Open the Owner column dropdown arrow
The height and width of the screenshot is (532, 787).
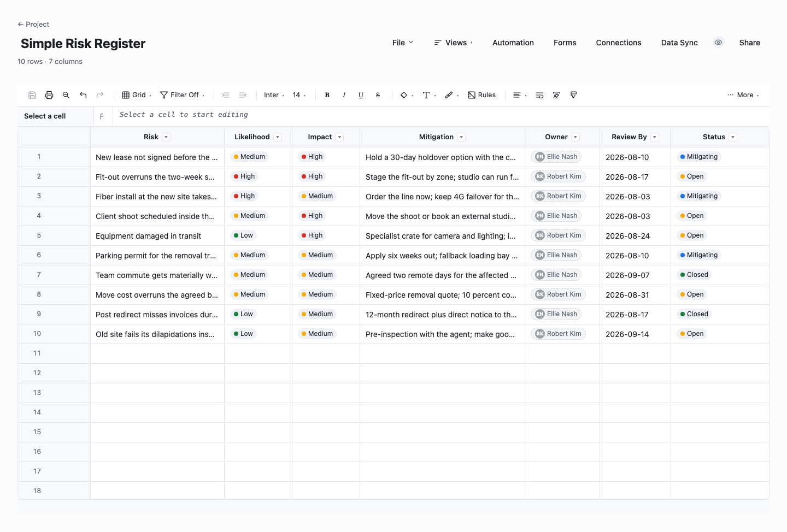click(575, 137)
